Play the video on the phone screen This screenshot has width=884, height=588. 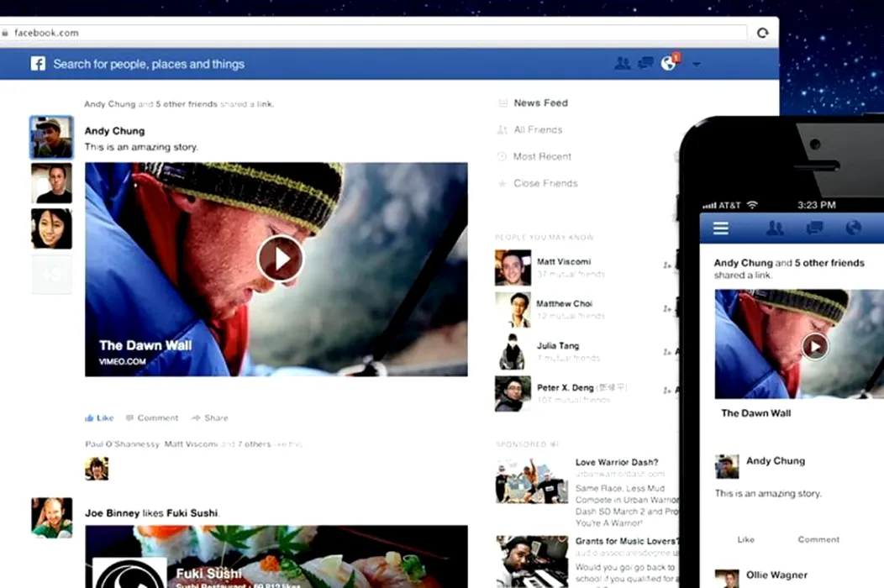coord(814,345)
